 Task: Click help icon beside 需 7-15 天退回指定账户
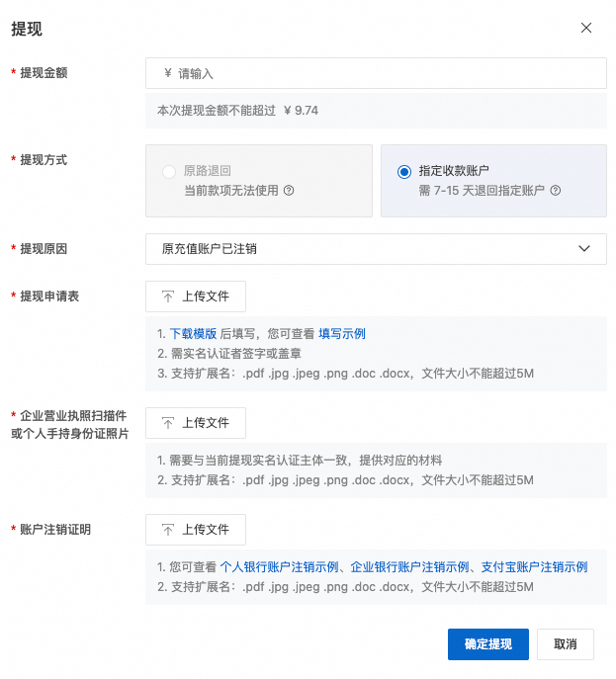(x=556, y=190)
